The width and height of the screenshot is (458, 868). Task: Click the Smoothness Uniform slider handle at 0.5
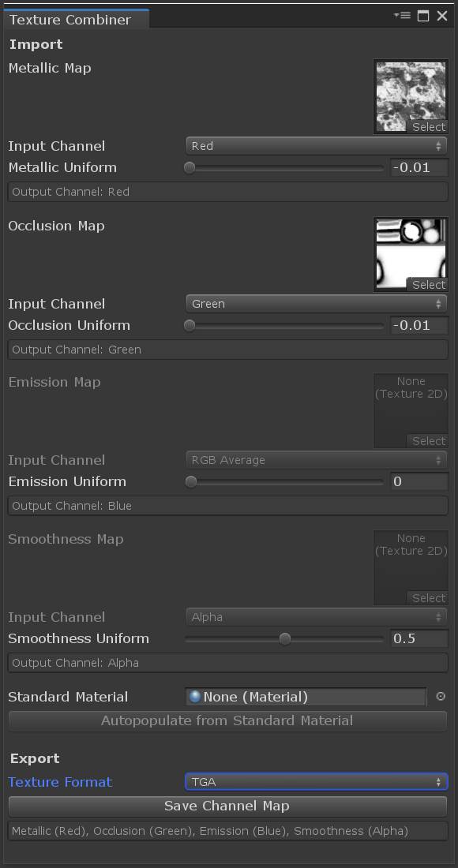point(284,638)
